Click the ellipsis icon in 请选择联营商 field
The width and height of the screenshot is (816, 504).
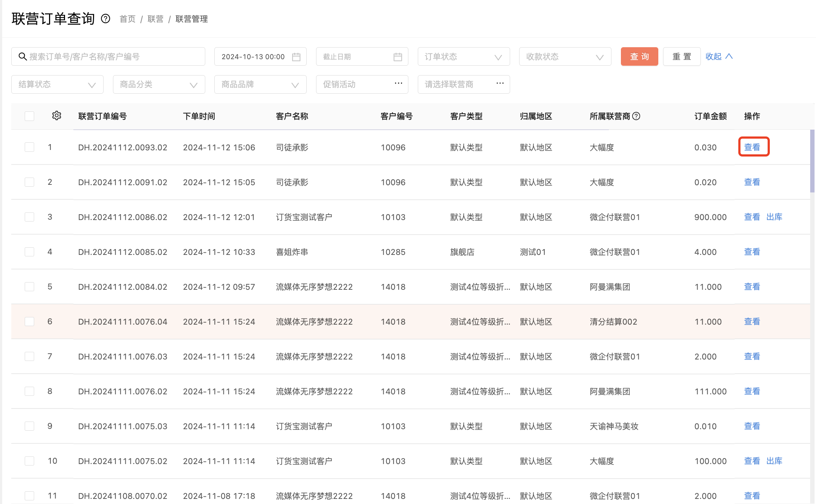pyautogui.click(x=500, y=83)
